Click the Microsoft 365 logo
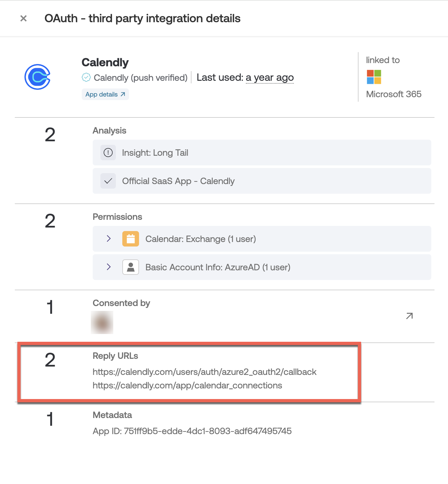 [374, 77]
